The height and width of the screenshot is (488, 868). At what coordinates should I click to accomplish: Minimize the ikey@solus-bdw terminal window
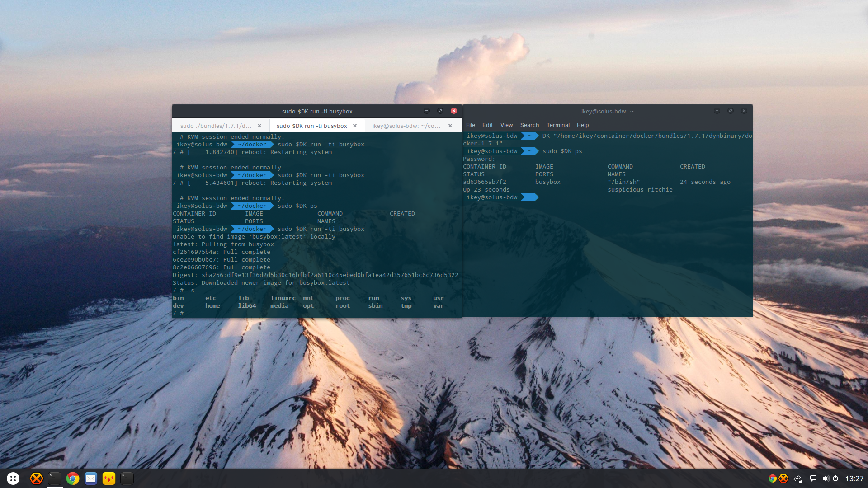point(717,111)
